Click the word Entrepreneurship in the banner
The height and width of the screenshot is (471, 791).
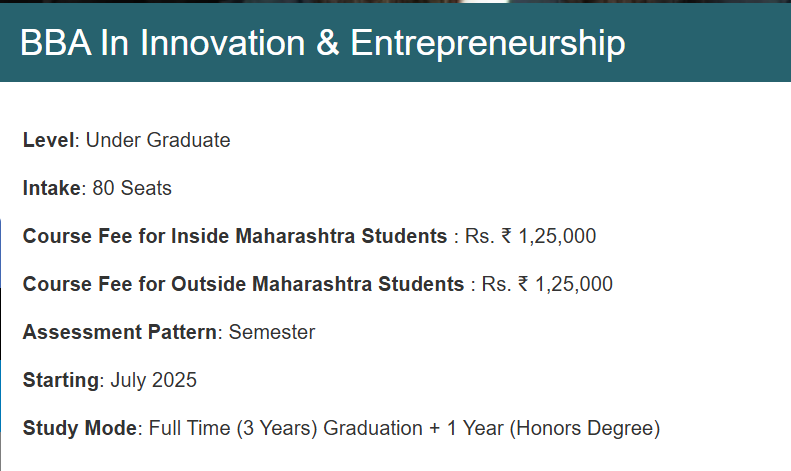pyautogui.click(x=488, y=43)
